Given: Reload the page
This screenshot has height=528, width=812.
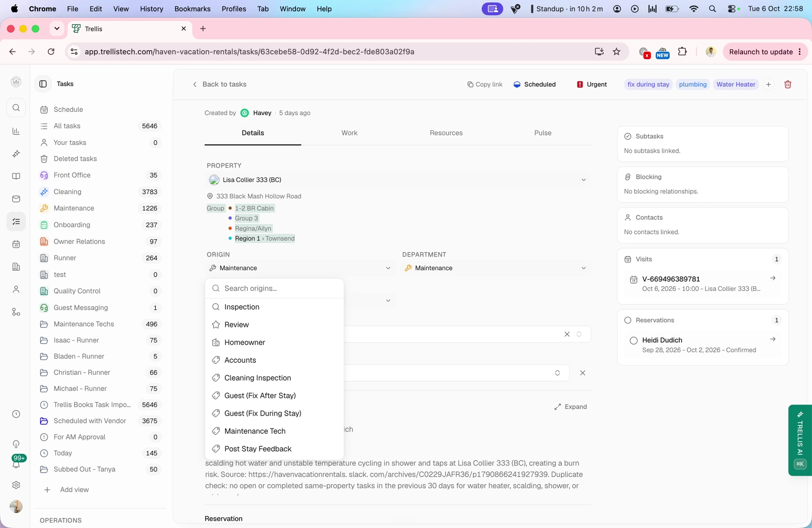Looking at the screenshot, I should (51, 52).
